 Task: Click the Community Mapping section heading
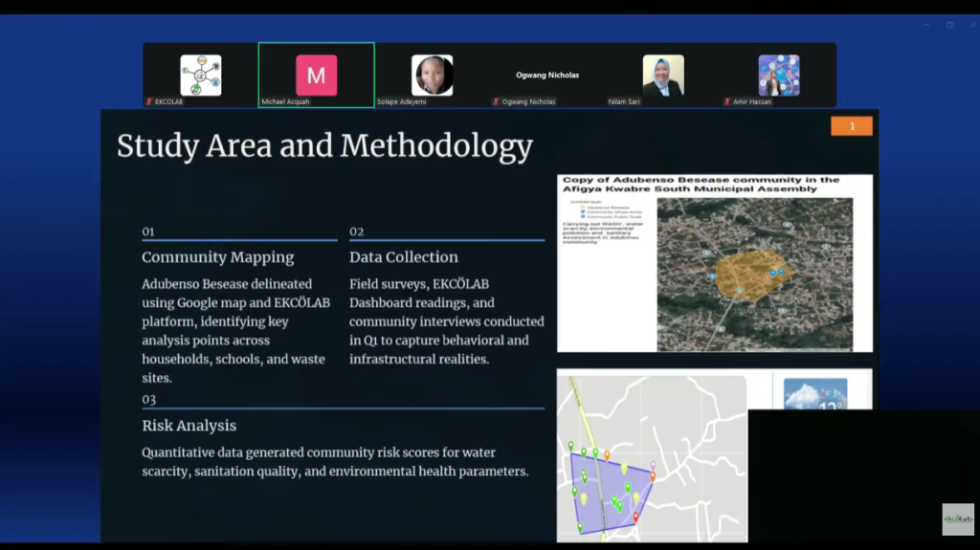(x=218, y=257)
